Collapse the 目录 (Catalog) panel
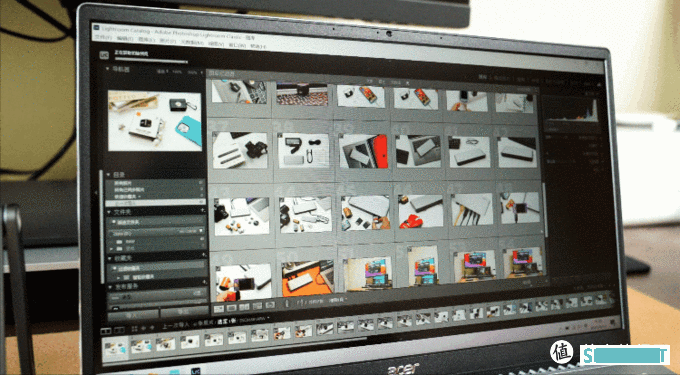This screenshot has height=375, width=680. click(109, 175)
